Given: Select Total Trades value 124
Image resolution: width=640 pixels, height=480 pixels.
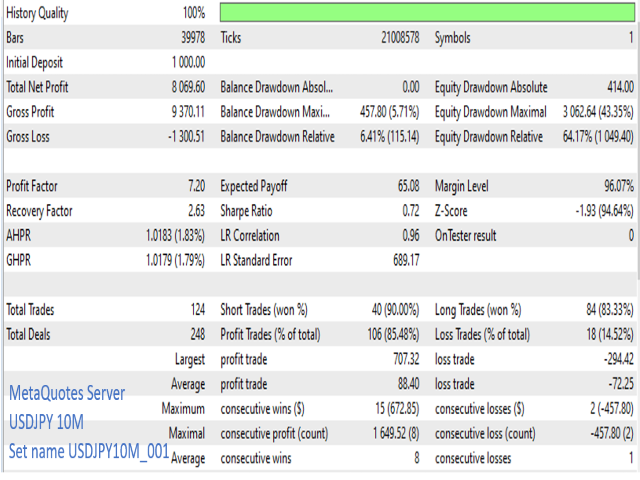Looking at the screenshot, I should tap(198, 309).
